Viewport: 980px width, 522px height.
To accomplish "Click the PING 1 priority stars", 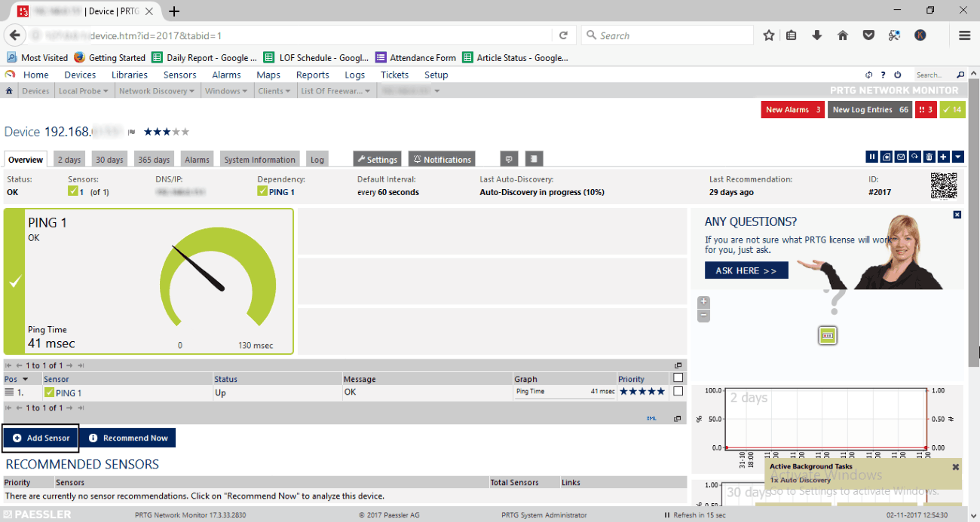I will [642, 392].
